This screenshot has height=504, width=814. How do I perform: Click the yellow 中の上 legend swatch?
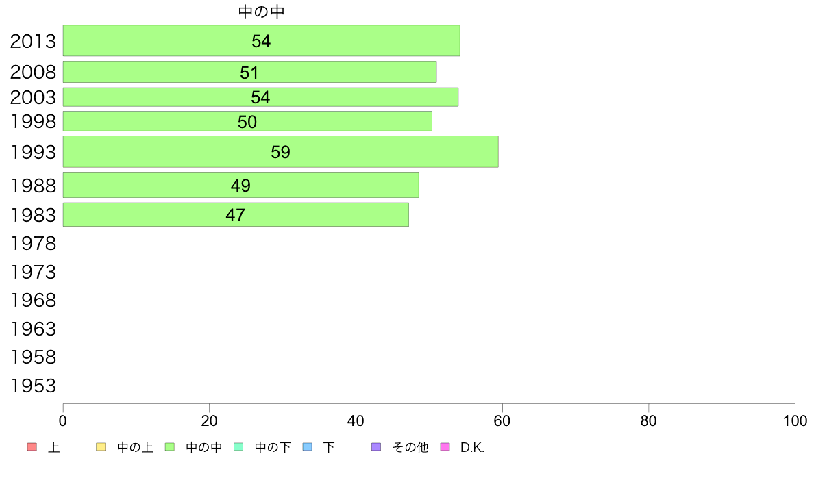coord(100,447)
